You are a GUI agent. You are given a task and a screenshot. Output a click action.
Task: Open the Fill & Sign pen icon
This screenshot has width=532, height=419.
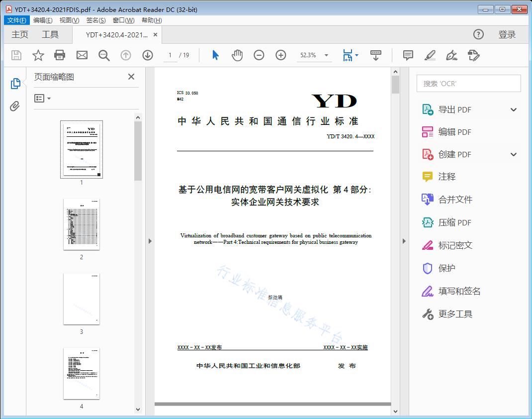tap(451, 55)
